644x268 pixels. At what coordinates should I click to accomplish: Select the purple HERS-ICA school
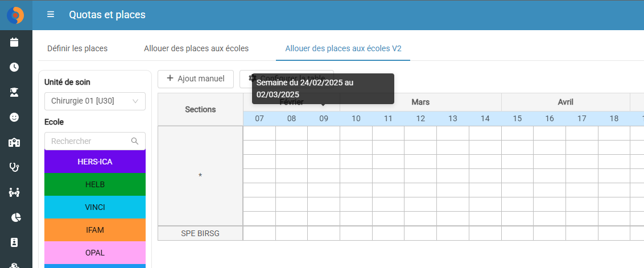coord(95,162)
